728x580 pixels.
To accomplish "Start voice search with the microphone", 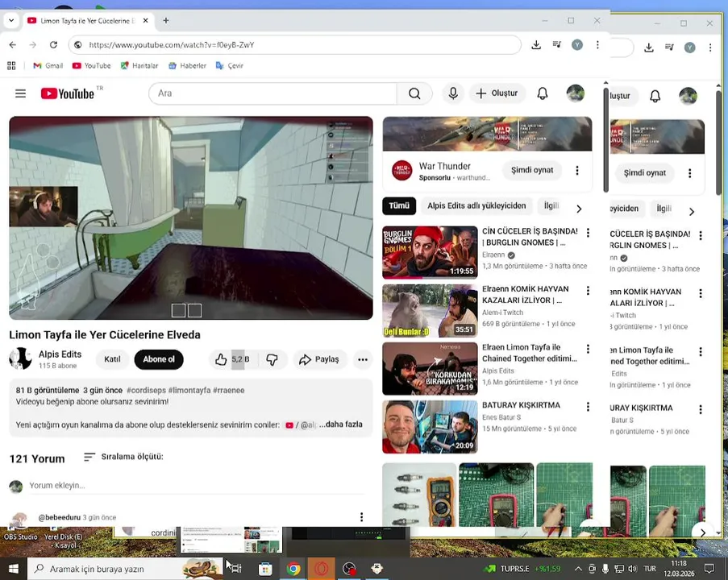I will (453, 93).
